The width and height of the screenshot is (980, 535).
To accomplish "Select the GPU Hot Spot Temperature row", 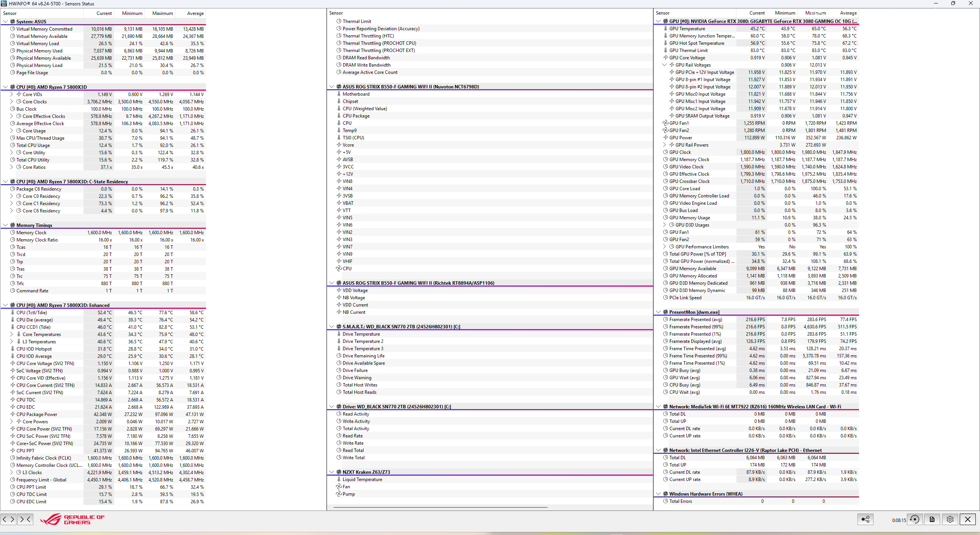I will [756, 43].
